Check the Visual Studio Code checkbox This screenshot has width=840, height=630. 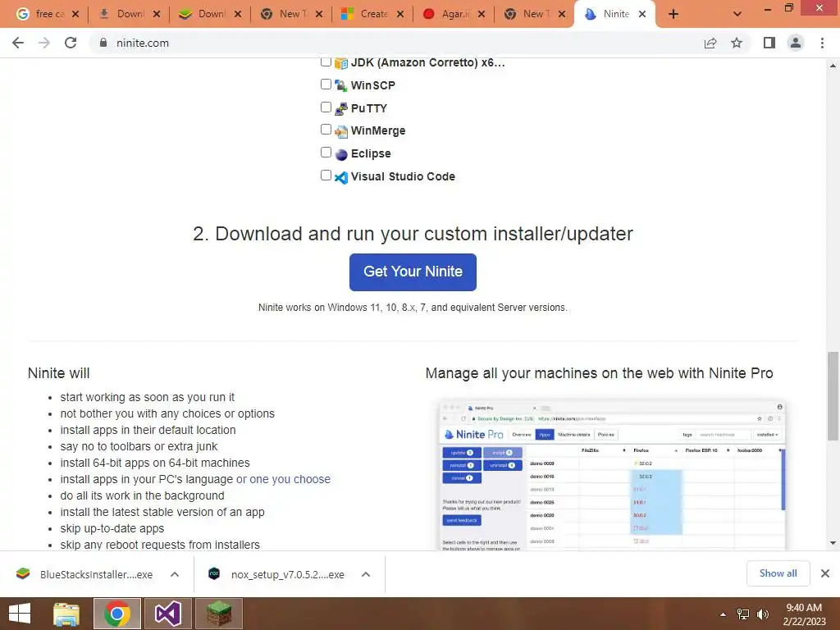coord(326,176)
